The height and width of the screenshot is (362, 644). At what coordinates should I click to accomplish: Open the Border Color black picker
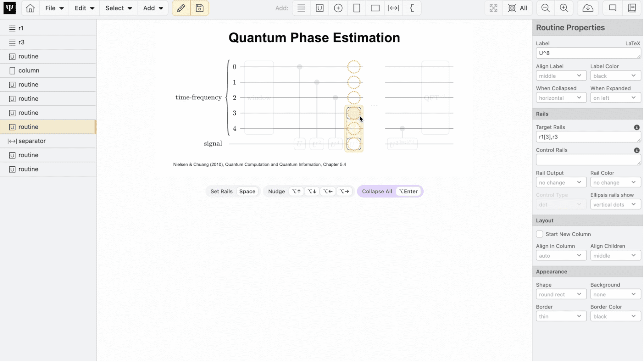(x=615, y=316)
